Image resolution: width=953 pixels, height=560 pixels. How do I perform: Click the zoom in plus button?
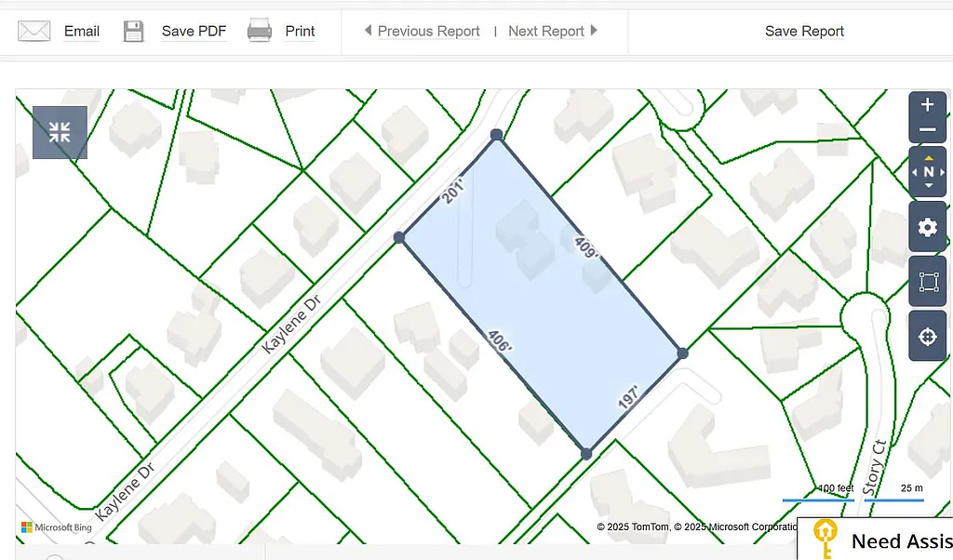click(927, 105)
